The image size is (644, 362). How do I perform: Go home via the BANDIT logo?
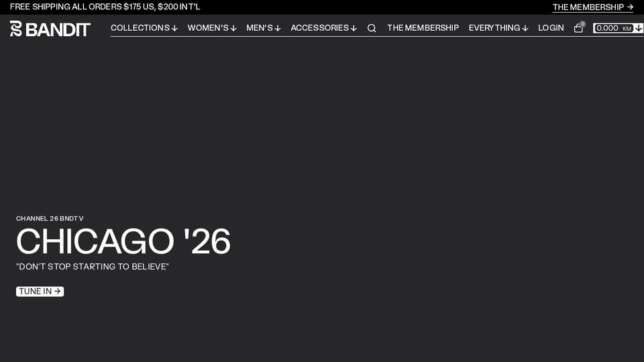50,29
